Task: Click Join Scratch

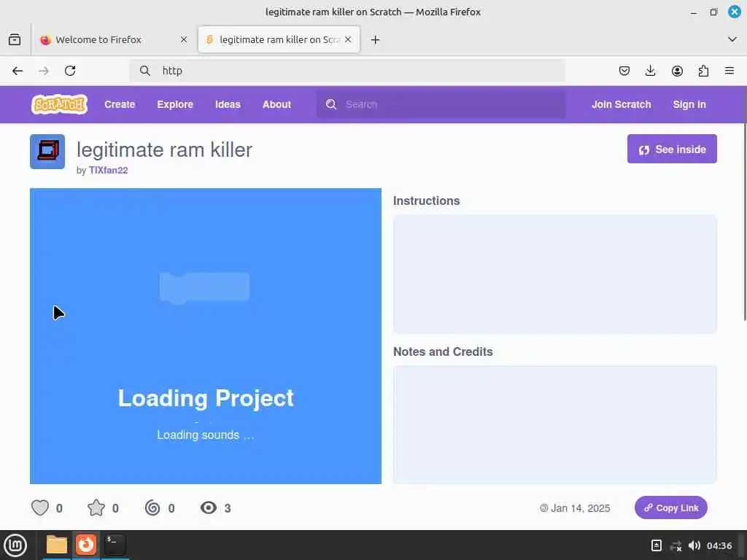Action: pos(622,104)
